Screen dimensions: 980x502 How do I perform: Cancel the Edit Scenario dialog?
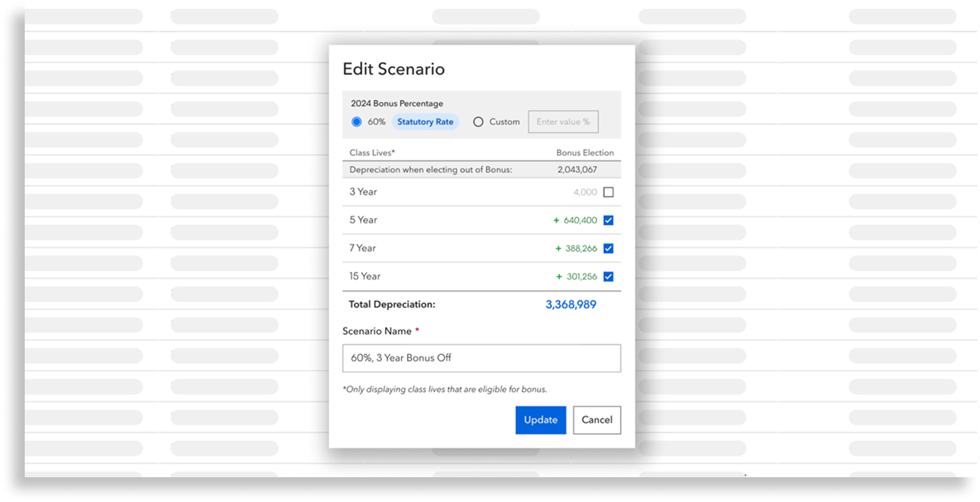pyautogui.click(x=597, y=420)
